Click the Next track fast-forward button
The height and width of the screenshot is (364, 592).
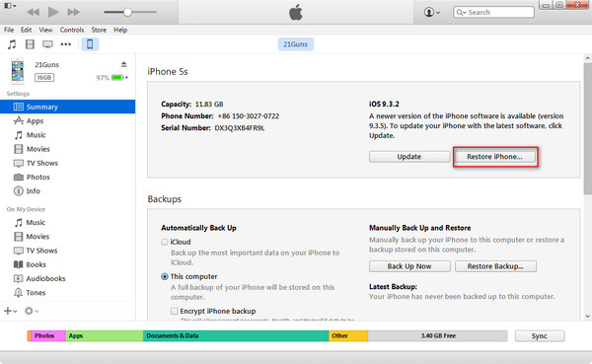pyautogui.click(x=74, y=12)
